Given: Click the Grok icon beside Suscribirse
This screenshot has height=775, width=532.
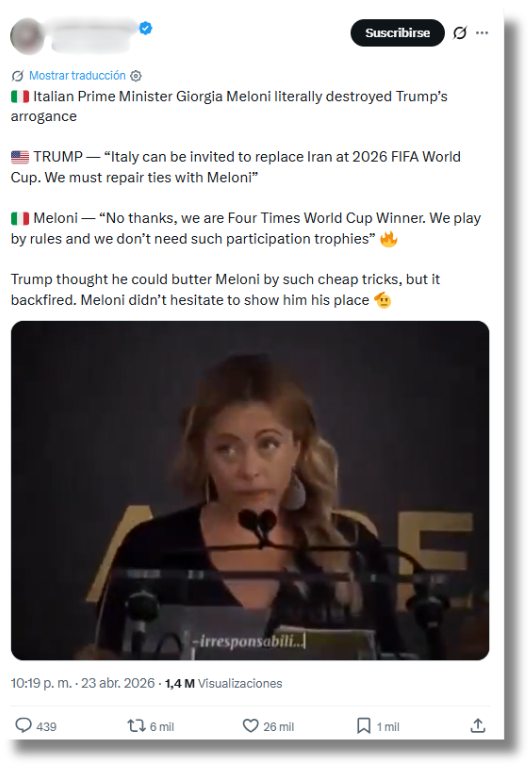Looking at the screenshot, I should pos(460,33).
